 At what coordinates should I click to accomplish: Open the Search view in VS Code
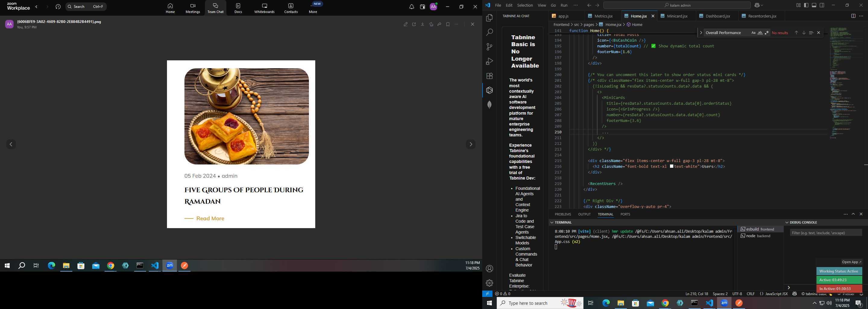(x=489, y=32)
